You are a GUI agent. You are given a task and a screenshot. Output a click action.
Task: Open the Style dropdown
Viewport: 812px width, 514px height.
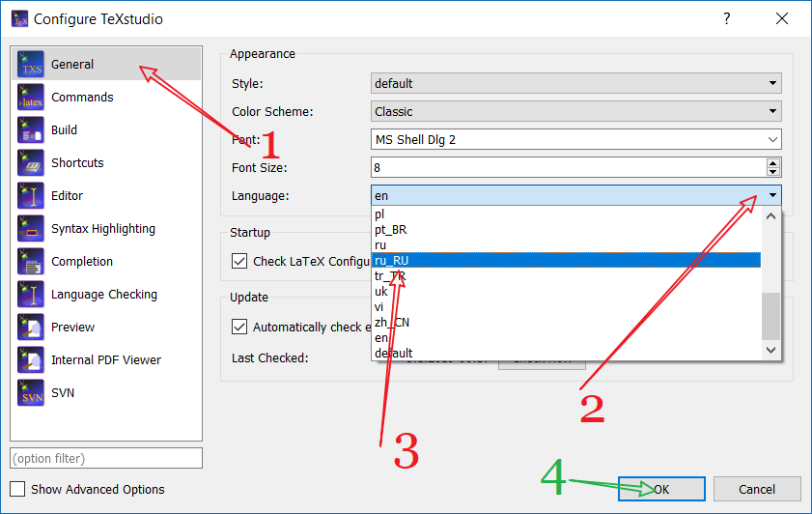pyautogui.click(x=575, y=83)
